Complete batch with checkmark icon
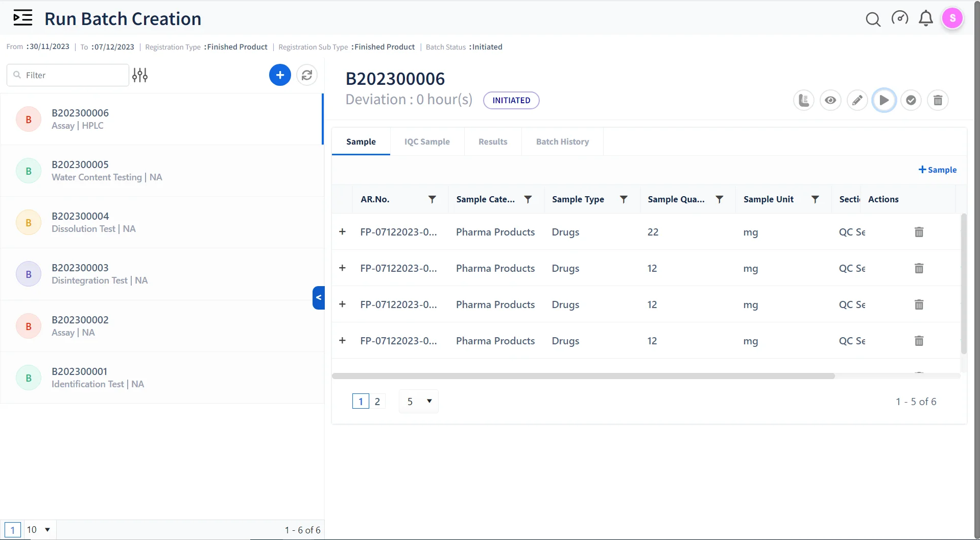 point(911,100)
